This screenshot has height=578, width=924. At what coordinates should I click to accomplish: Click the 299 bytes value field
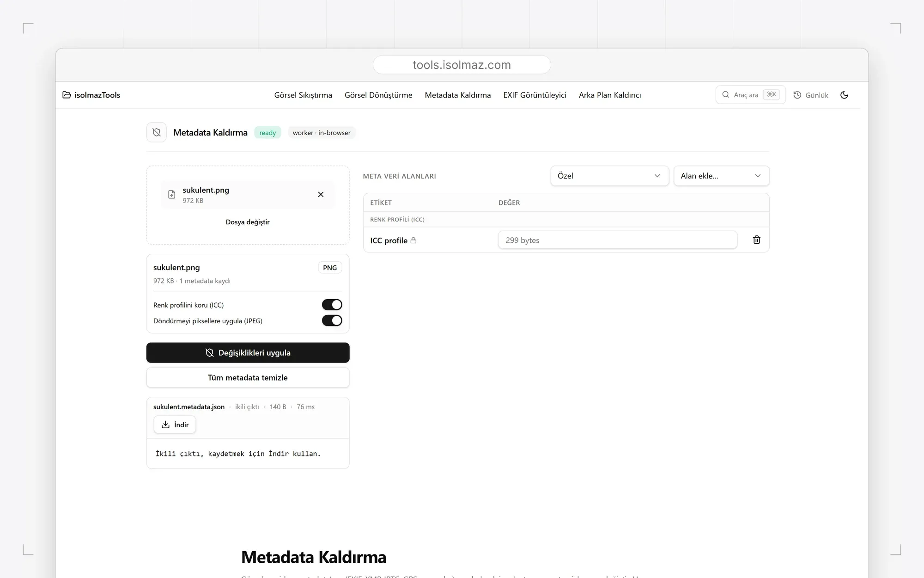click(617, 240)
